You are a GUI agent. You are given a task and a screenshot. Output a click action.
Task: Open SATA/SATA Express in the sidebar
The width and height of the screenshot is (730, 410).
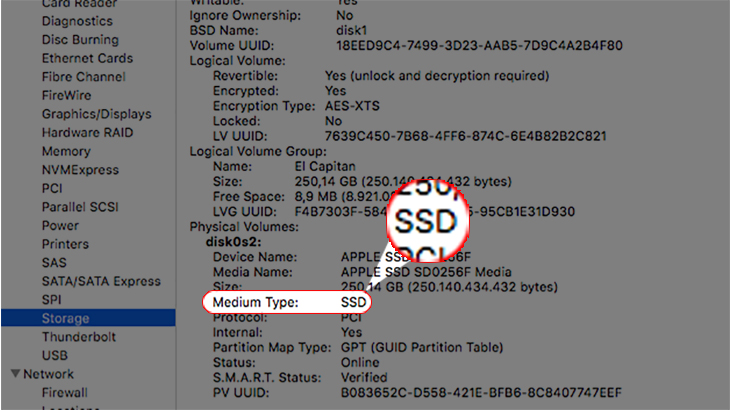pos(101,282)
